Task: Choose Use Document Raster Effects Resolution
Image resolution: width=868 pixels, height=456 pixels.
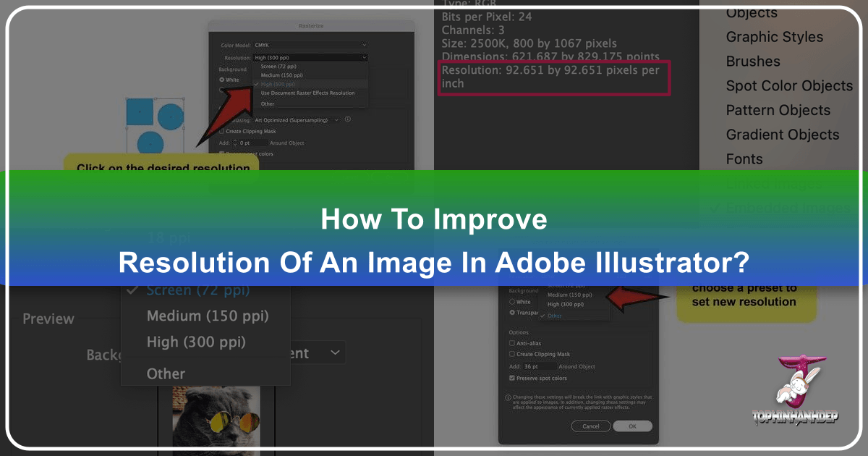Action: (x=307, y=93)
